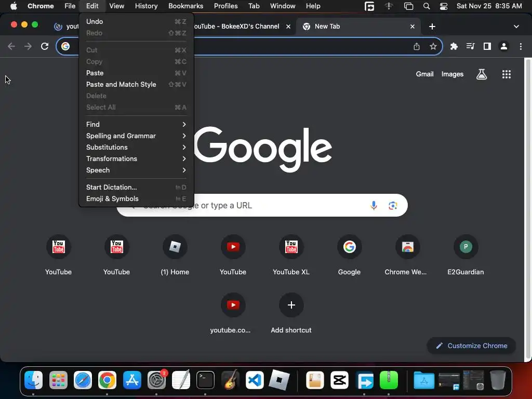Open a new tab with plus button
532x399 pixels.
coord(432,26)
